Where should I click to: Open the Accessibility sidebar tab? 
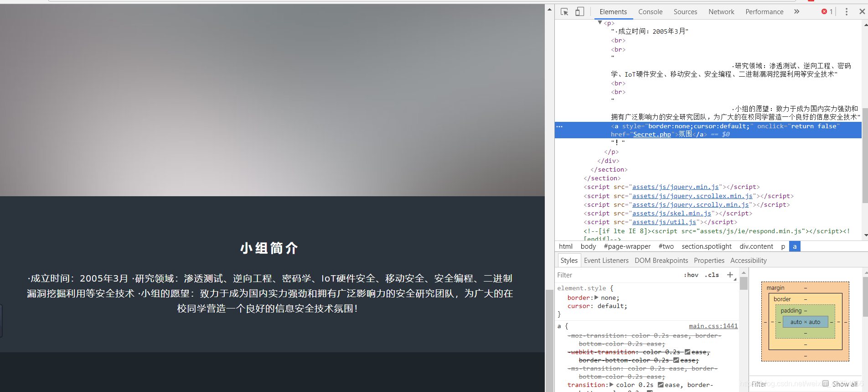(748, 261)
